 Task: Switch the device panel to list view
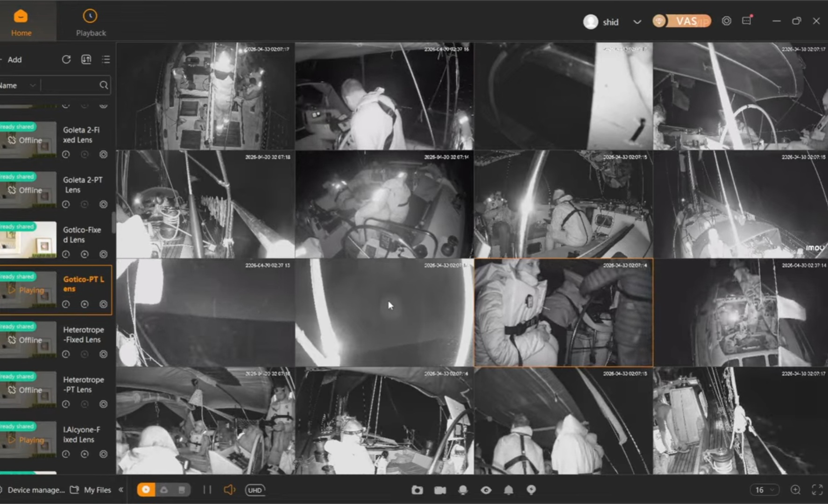tap(106, 59)
